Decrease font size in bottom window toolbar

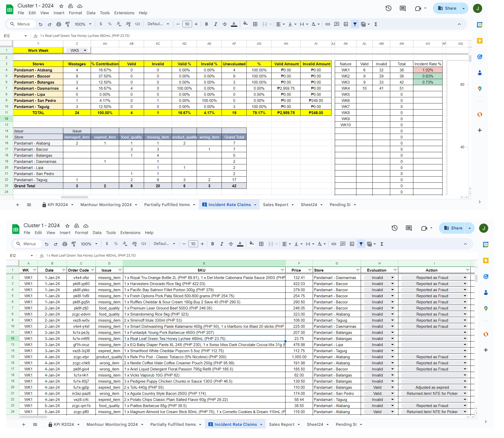(x=184, y=244)
